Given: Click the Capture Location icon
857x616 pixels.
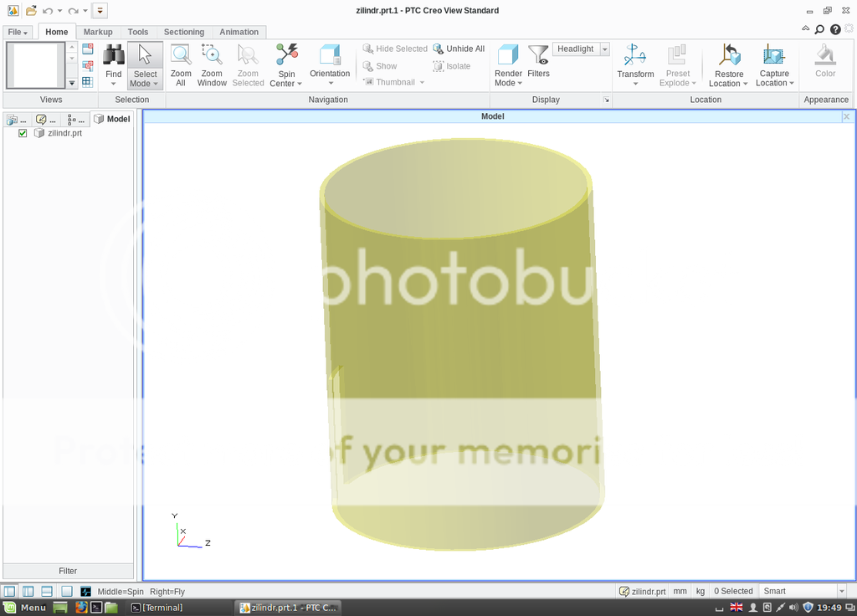Looking at the screenshot, I should (x=774, y=56).
